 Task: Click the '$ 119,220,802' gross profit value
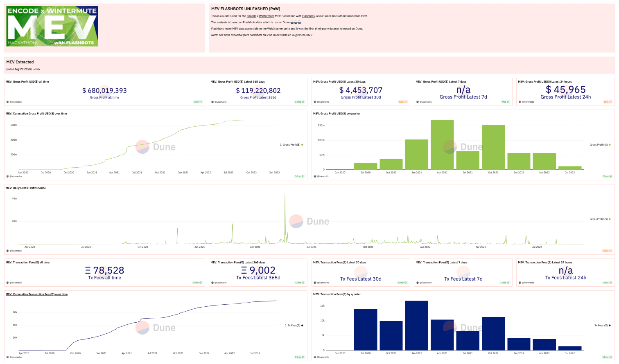pos(258,90)
